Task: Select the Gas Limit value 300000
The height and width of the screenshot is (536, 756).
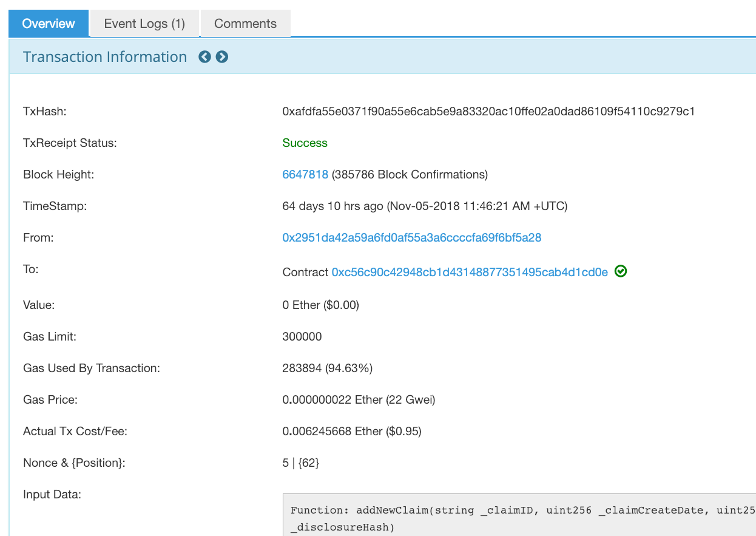Action: (x=302, y=336)
